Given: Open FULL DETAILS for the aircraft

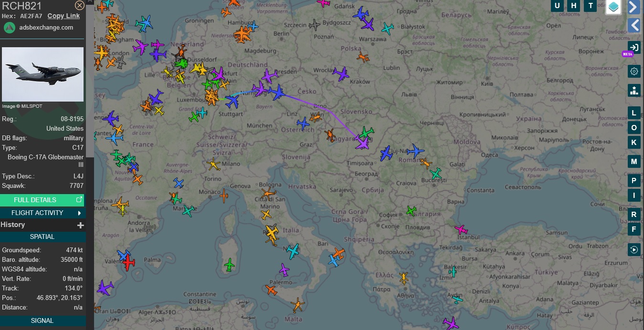Looking at the screenshot, I should 42,200.
